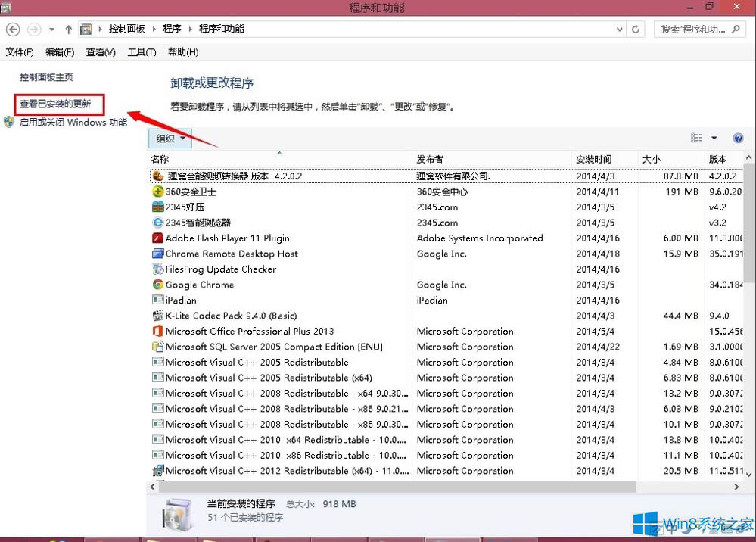Click 程序 breadcrumb

click(x=172, y=29)
